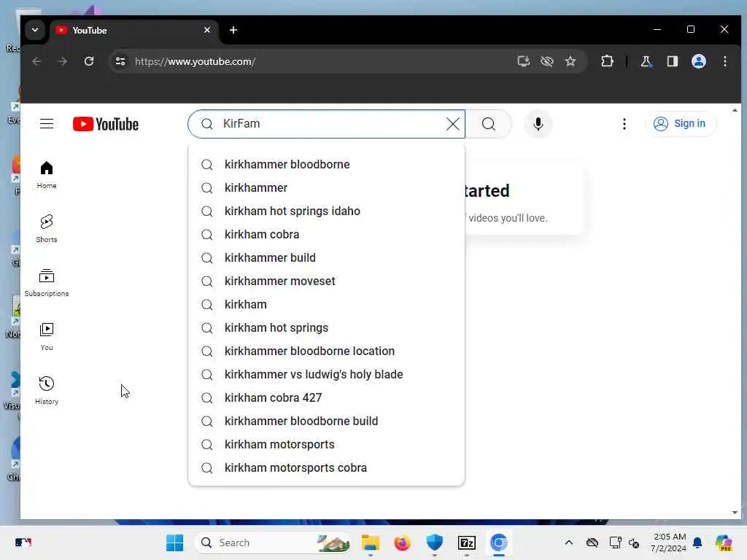Open the Chrome profile avatar
Screen dimensions: 747x560
point(698,61)
